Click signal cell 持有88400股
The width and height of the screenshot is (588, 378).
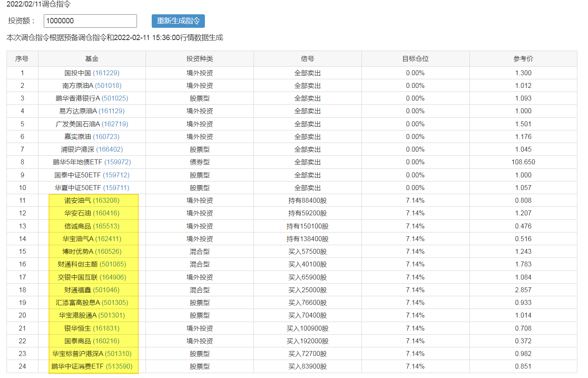(x=307, y=200)
